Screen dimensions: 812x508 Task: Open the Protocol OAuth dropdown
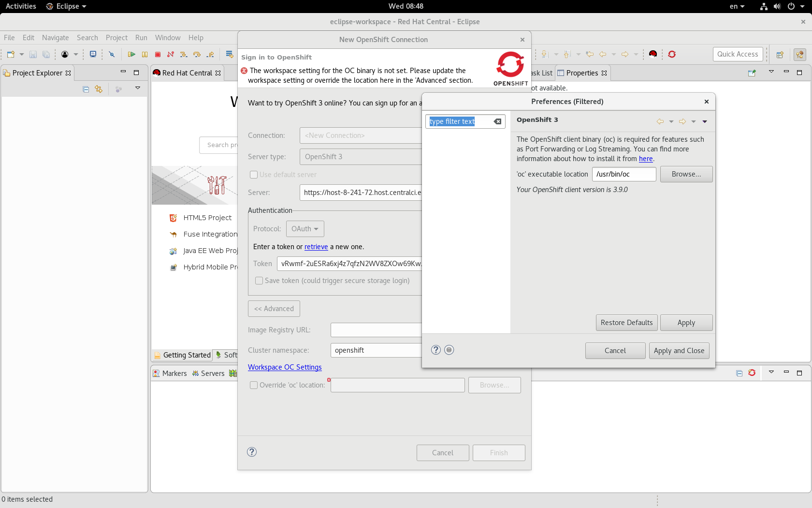coord(305,229)
